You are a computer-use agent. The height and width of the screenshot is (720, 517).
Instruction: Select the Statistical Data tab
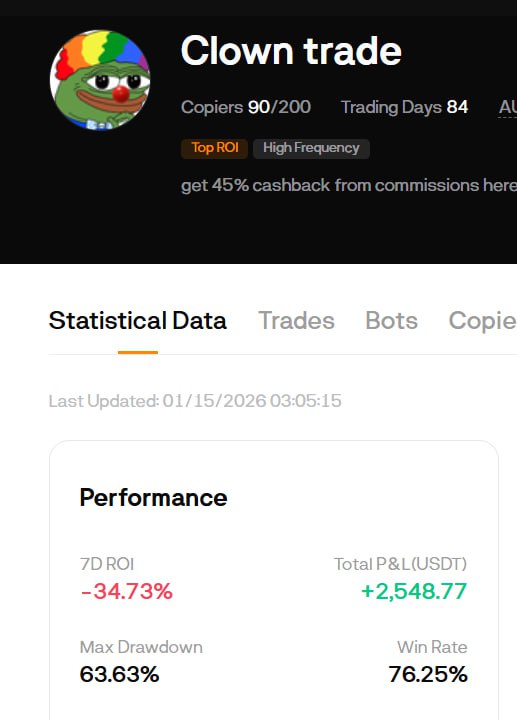137,321
